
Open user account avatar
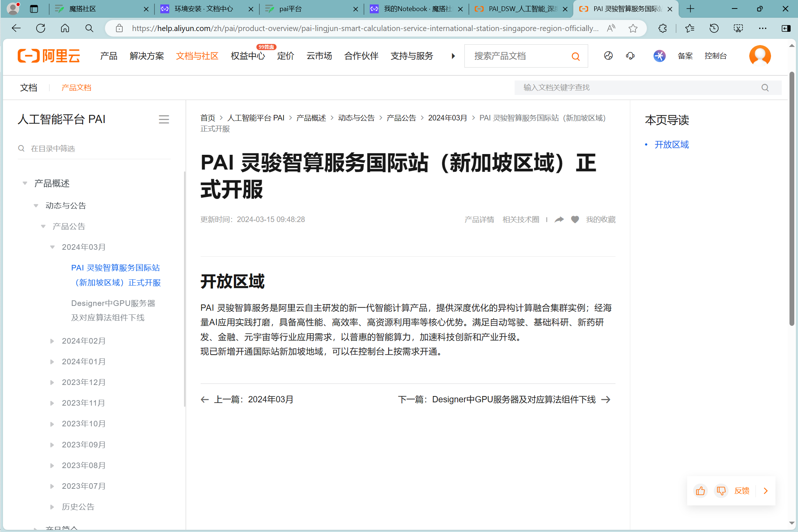point(760,56)
